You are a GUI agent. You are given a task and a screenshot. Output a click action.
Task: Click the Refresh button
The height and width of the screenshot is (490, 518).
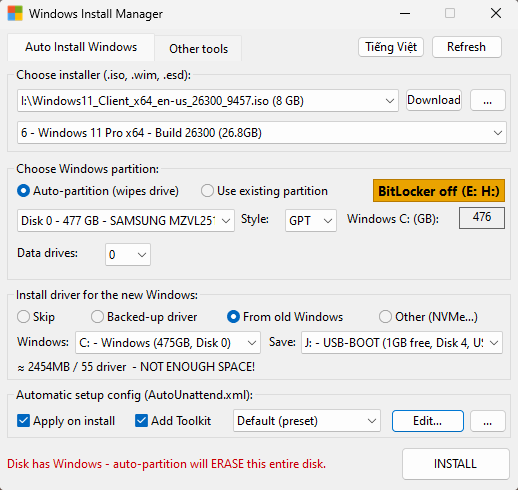pyautogui.click(x=466, y=47)
